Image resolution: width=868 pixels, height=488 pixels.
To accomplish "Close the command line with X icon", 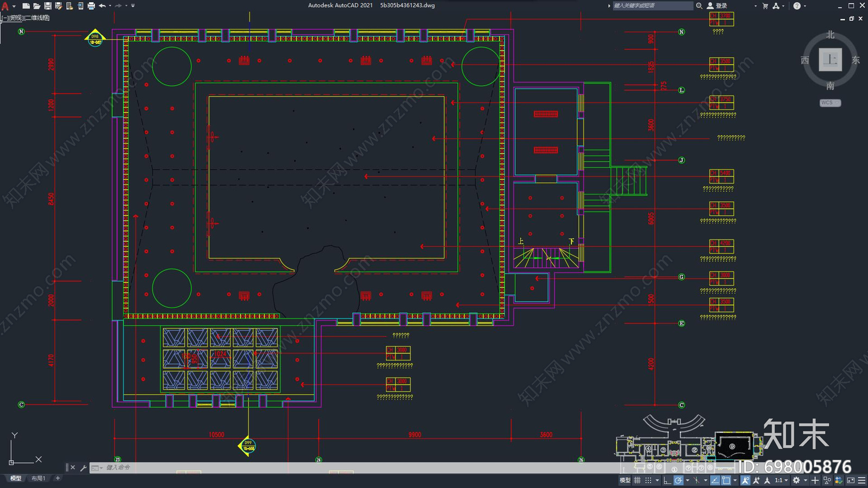I will coord(73,467).
